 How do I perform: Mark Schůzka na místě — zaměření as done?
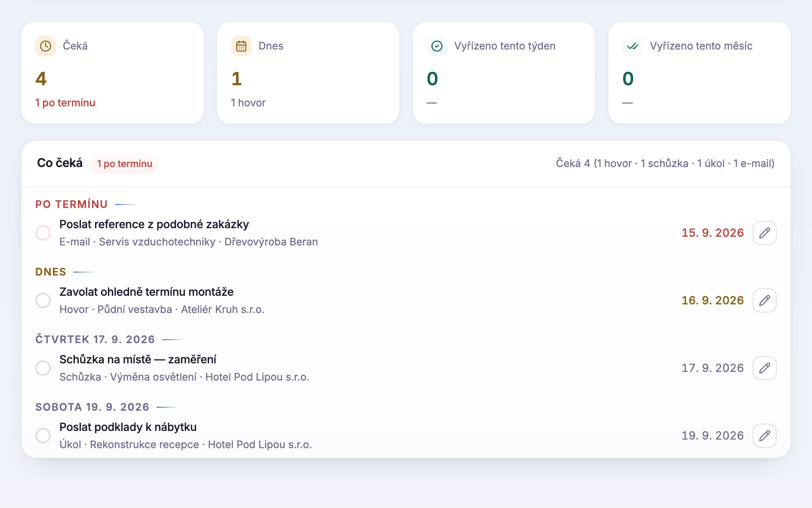(43, 368)
